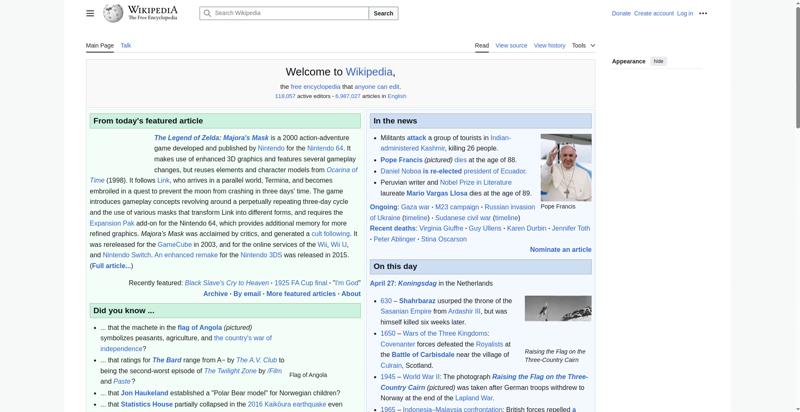Click the Recent deaths link
Image resolution: width=800 pixels, height=412 pixels.
tap(393, 228)
